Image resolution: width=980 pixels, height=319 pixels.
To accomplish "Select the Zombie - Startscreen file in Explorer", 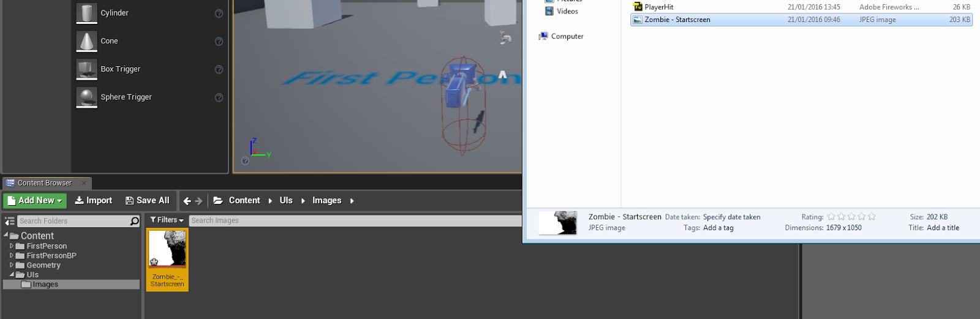I will [x=801, y=20].
